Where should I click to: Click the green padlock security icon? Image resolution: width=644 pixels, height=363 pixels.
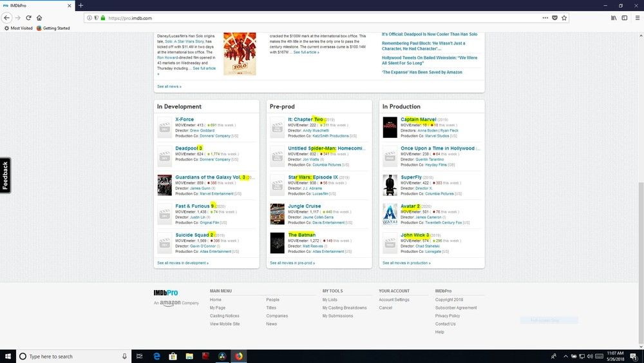(102, 18)
